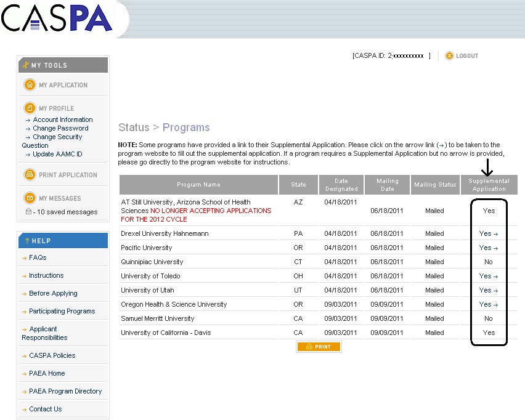Open Pacific University supplemental application arrow
Image resolution: width=525 pixels, height=420 pixels.
495,248
